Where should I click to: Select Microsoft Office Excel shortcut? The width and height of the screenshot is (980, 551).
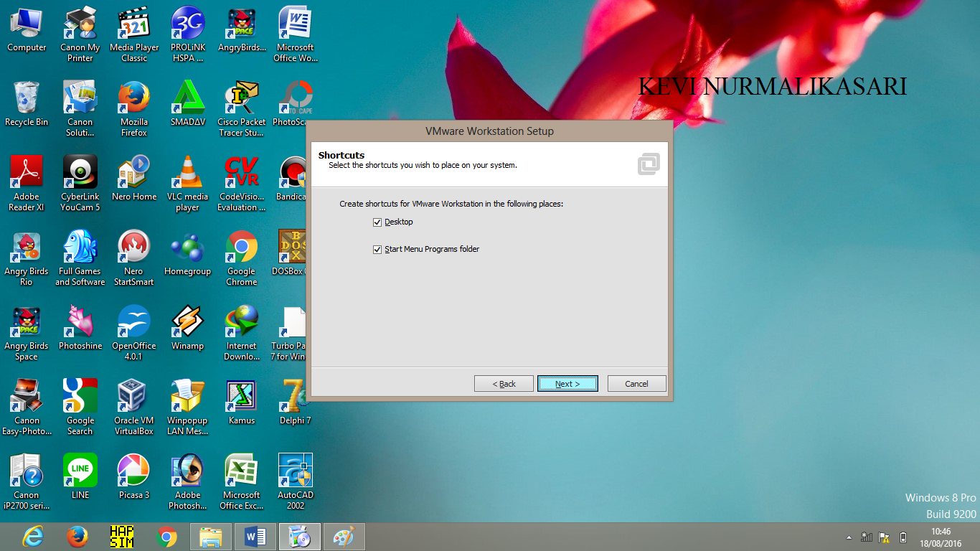tap(242, 482)
